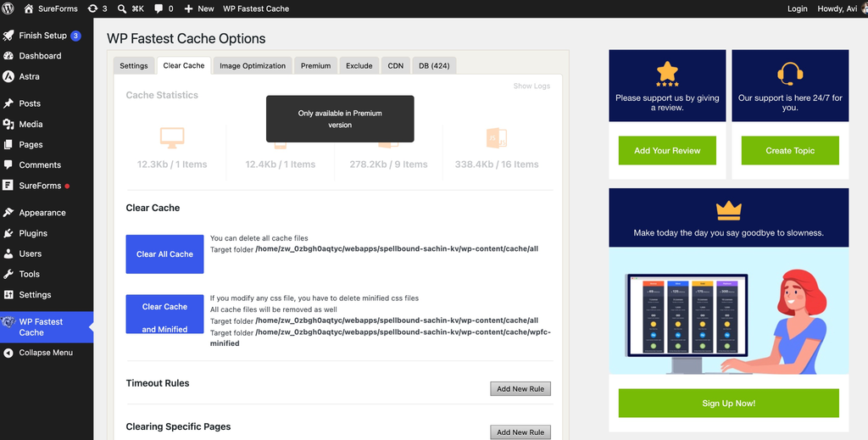The image size is (868, 440).
Task: Select the Clear Cache tab
Action: 184,64
